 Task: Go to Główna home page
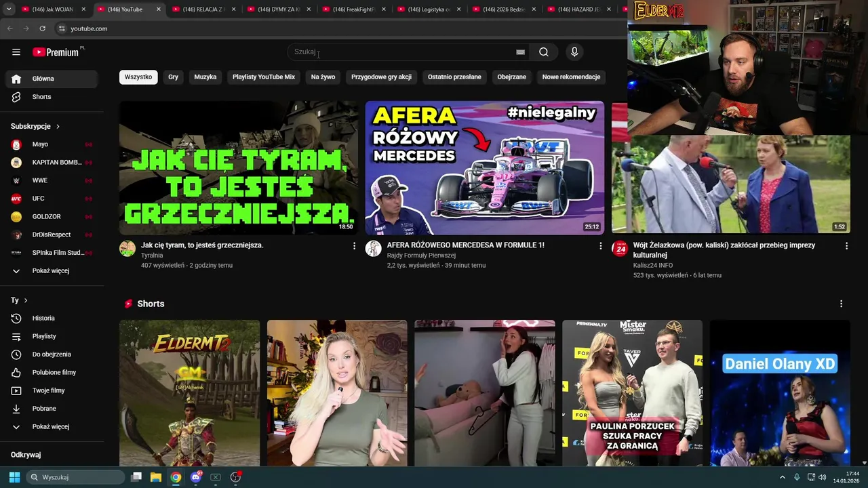coord(53,79)
